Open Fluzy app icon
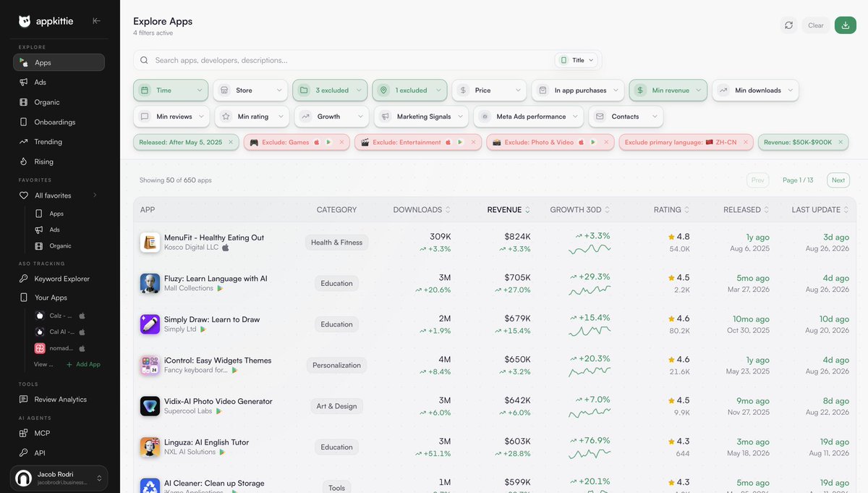 pos(150,283)
